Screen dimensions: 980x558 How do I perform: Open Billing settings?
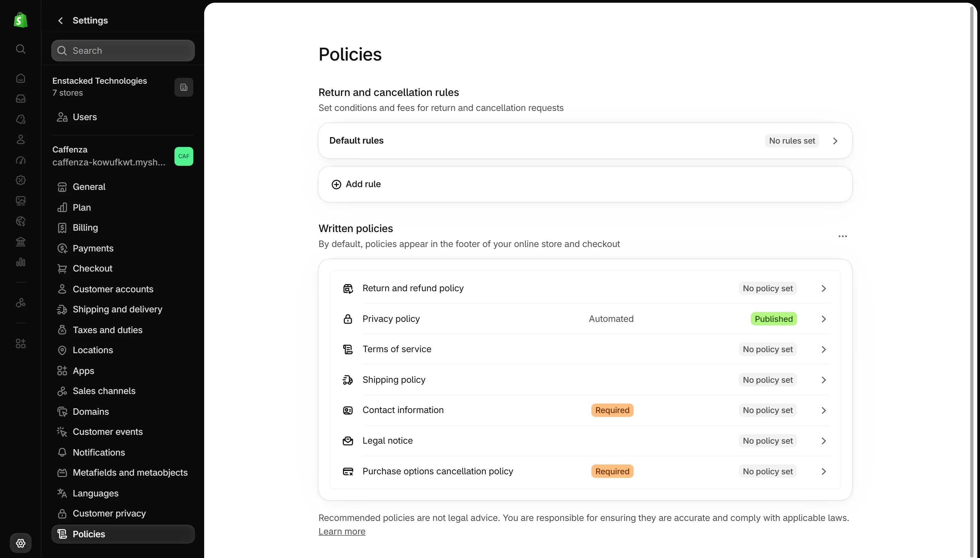click(122, 228)
